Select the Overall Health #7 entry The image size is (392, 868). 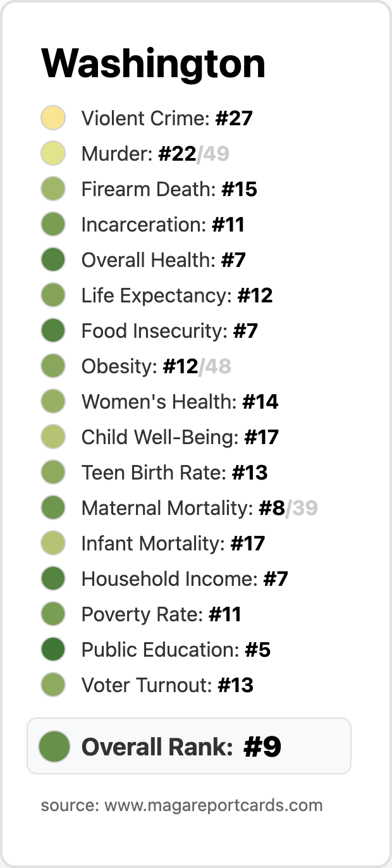163,260
